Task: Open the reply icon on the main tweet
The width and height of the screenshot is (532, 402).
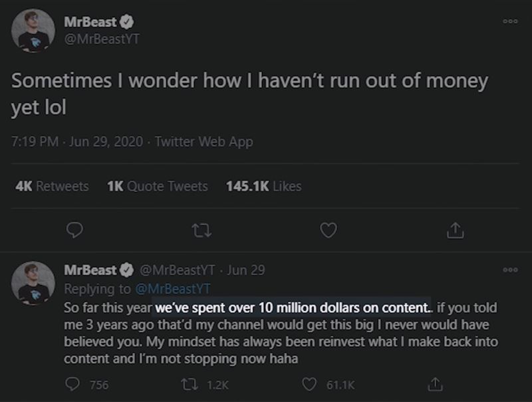Action: tap(75, 230)
